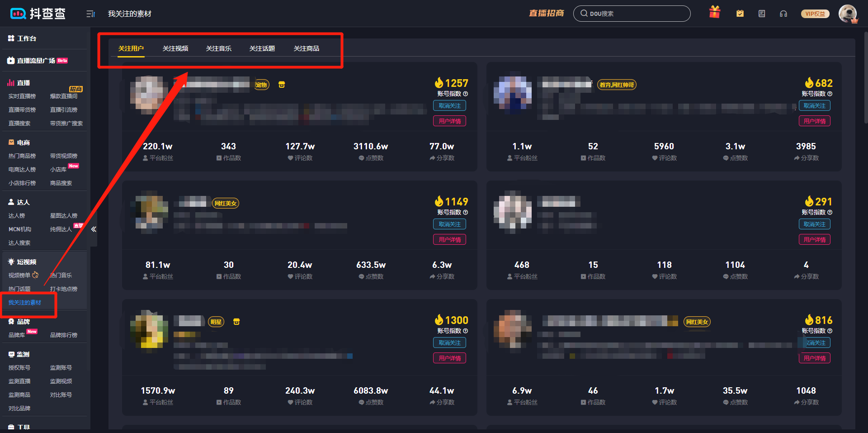Click help icon beside 账号指数 for score 1257
Viewport: 868px width, 433px height.
[x=466, y=94]
